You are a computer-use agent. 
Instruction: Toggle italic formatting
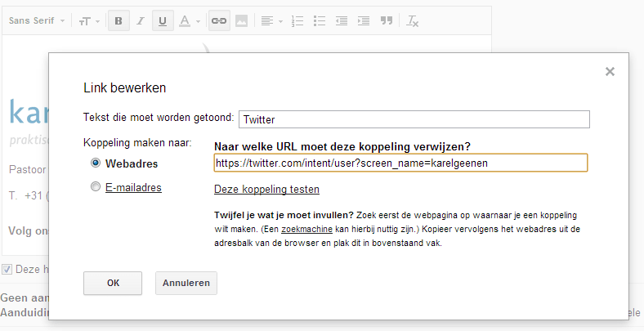[141, 21]
